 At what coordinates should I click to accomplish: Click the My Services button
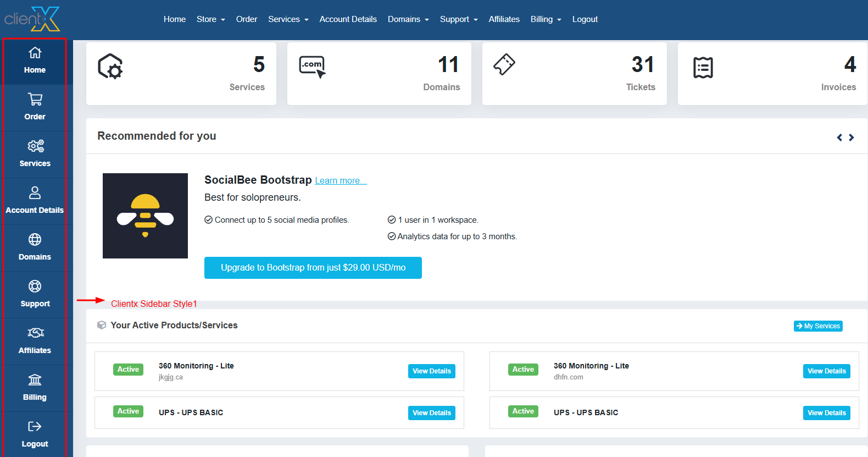coord(818,326)
